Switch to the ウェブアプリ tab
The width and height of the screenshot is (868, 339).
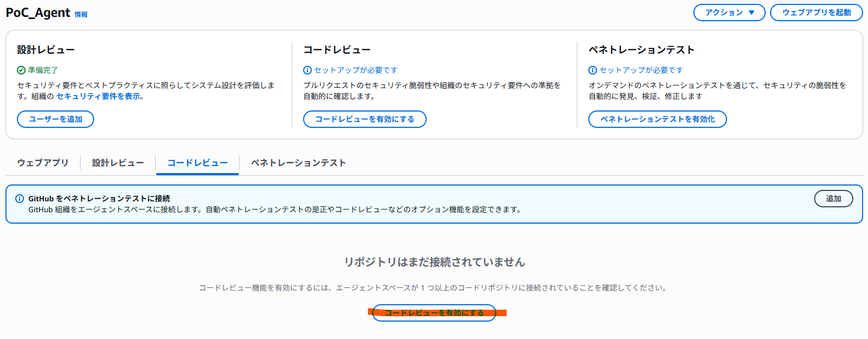coord(42,162)
